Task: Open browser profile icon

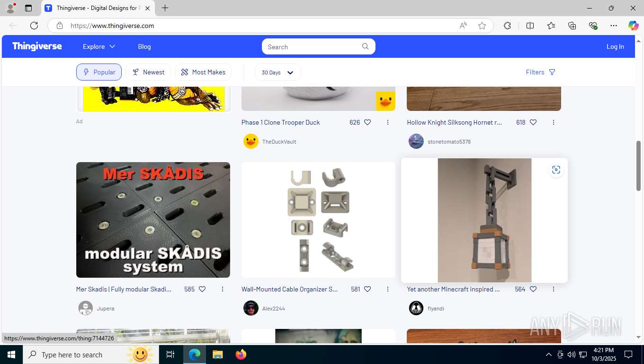Action: [10, 8]
